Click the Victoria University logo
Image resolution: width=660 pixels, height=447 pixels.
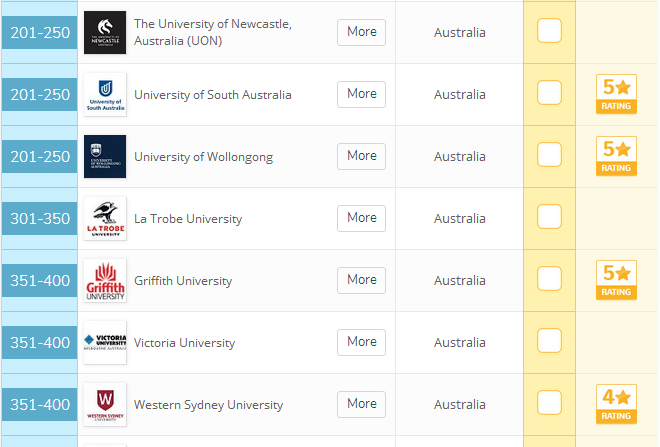click(105, 342)
